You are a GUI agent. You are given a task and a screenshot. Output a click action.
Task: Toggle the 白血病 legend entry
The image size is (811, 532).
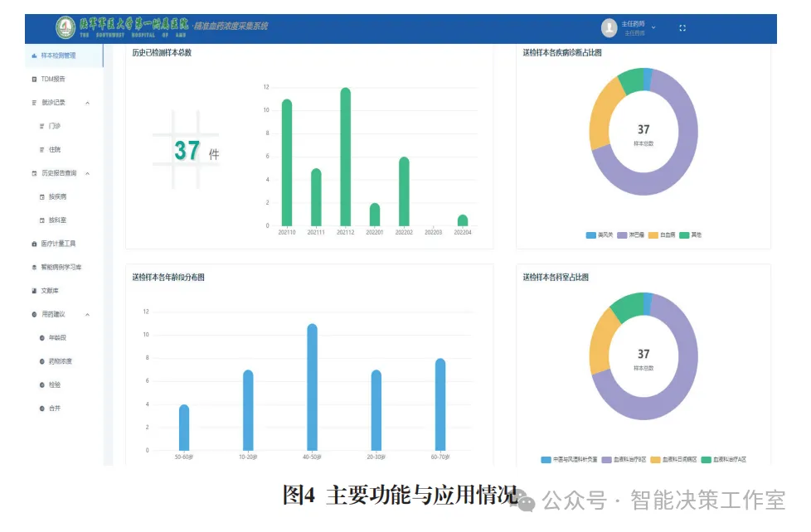662,235
